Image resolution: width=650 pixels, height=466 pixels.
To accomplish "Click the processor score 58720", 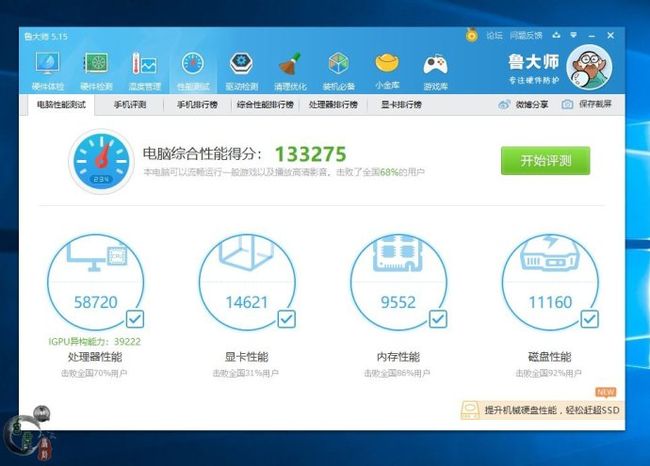I will pos(96,302).
